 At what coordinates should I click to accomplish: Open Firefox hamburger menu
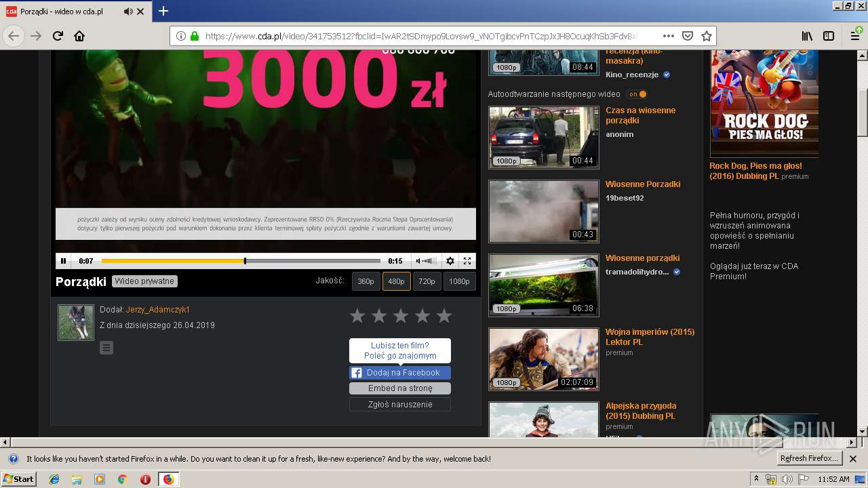pos(855,36)
